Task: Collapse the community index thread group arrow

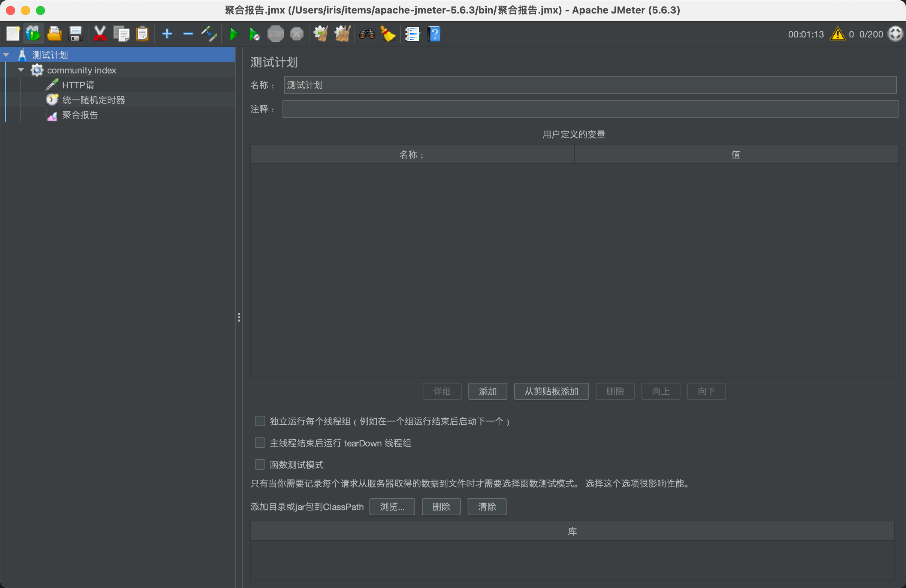Action: [21, 70]
